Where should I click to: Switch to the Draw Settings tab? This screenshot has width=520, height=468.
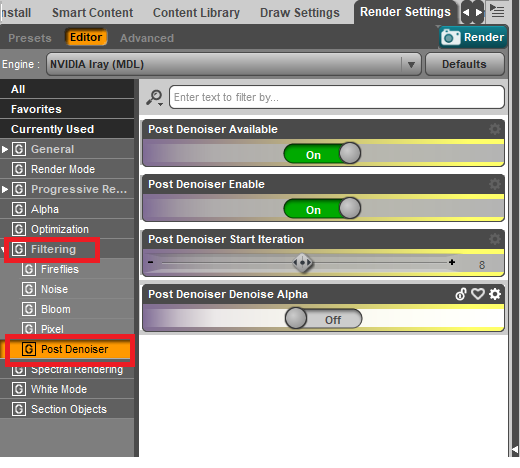tap(300, 13)
